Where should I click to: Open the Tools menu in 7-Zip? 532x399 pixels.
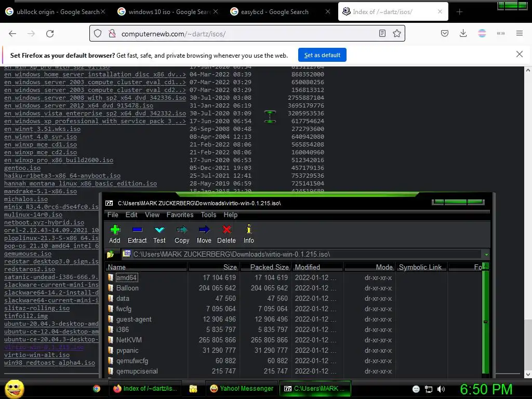pyautogui.click(x=208, y=215)
